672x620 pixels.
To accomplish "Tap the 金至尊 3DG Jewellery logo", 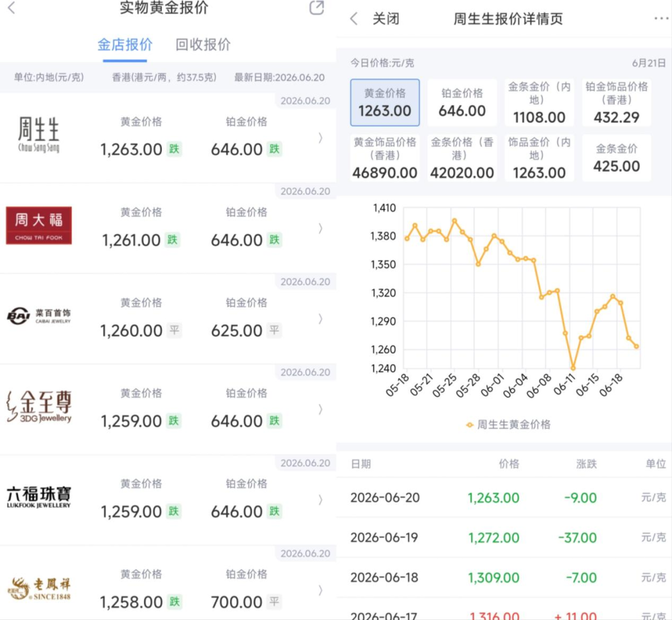I will tap(39, 406).
